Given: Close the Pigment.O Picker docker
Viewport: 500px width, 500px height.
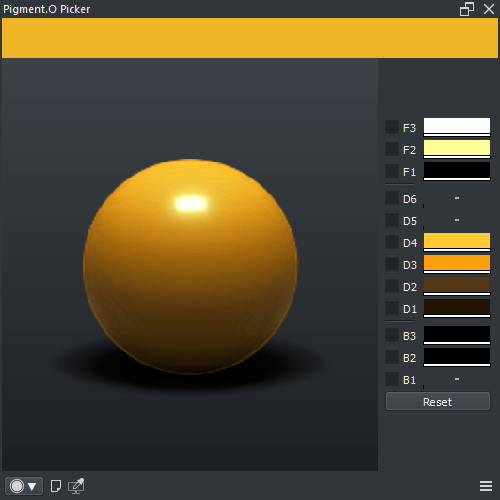Looking at the screenshot, I should click(x=489, y=9).
